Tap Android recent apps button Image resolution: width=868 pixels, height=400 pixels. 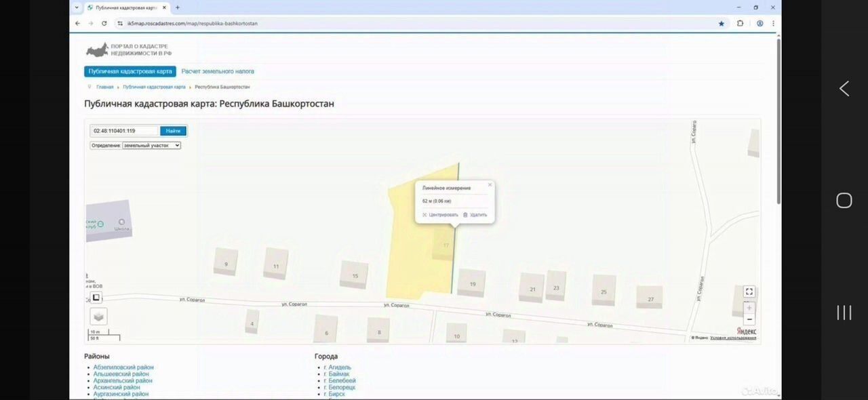pos(844,313)
